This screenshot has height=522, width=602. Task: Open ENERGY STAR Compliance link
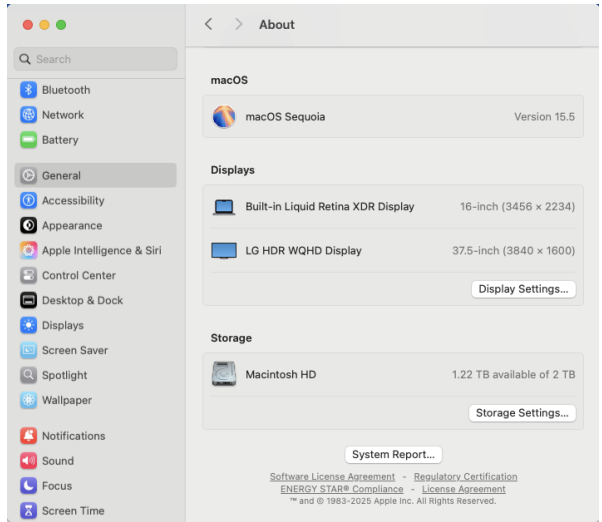point(342,489)
